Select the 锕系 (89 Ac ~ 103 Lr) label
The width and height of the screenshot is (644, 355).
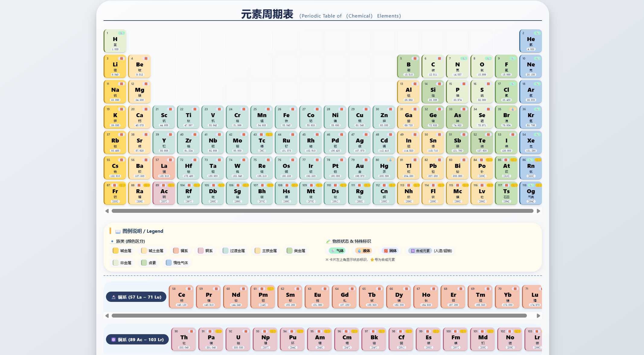[x=137, y=340]
